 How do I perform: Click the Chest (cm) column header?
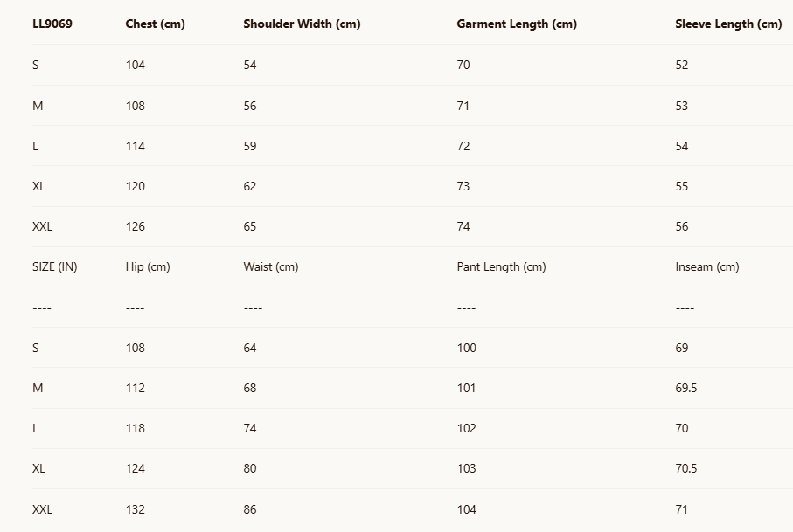click(155, 24)
